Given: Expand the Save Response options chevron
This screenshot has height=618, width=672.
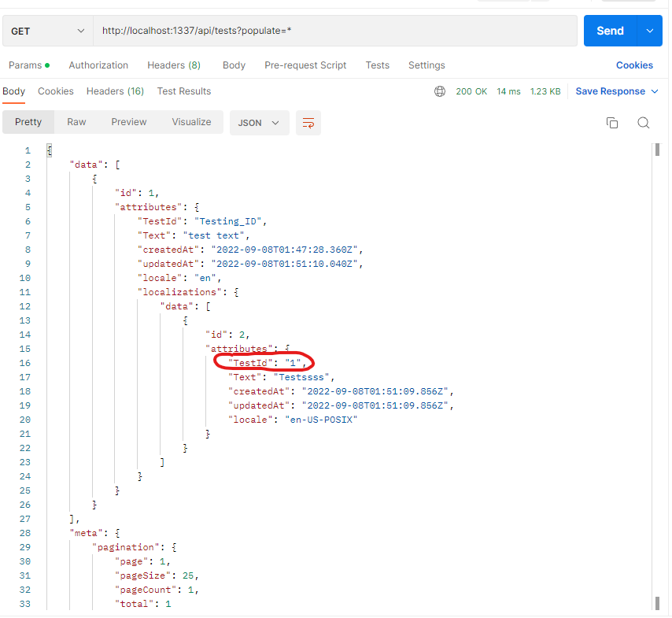Looking at the screenshot, I should [x=653, y=91].
